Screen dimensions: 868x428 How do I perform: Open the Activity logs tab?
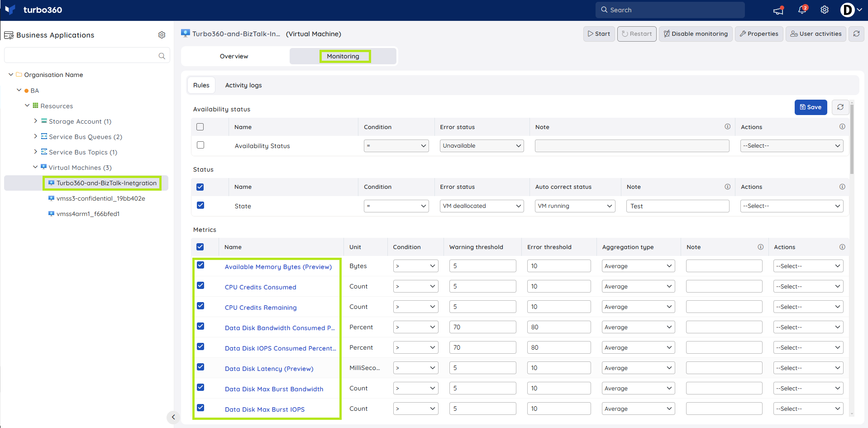pyautogui.click(x=243, y=85)
